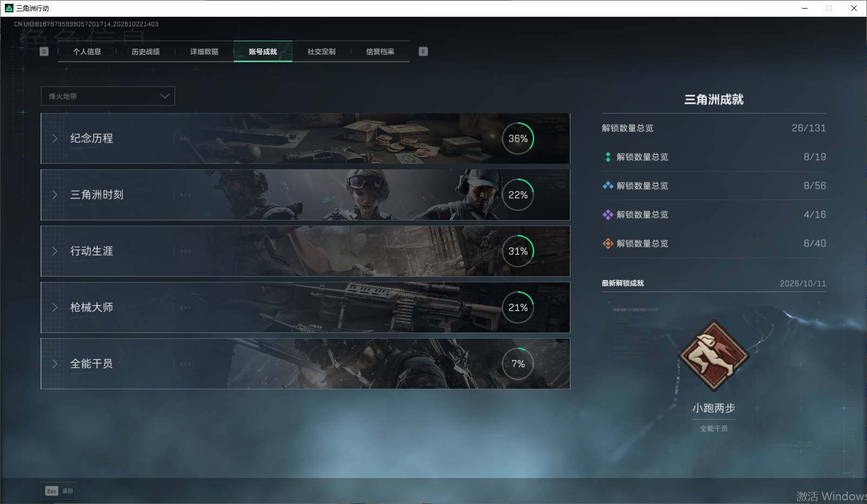Click the 三角洲成就 panel heading
The width and height of the screenshot is (867, 504).
[714, 100]
